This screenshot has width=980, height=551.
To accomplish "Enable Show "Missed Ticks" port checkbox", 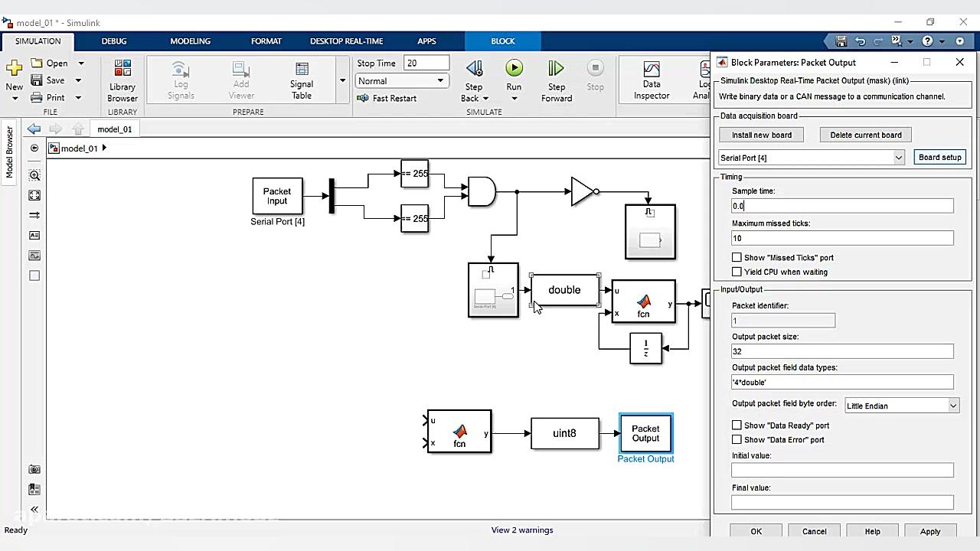I will click(x=737, y=257).
